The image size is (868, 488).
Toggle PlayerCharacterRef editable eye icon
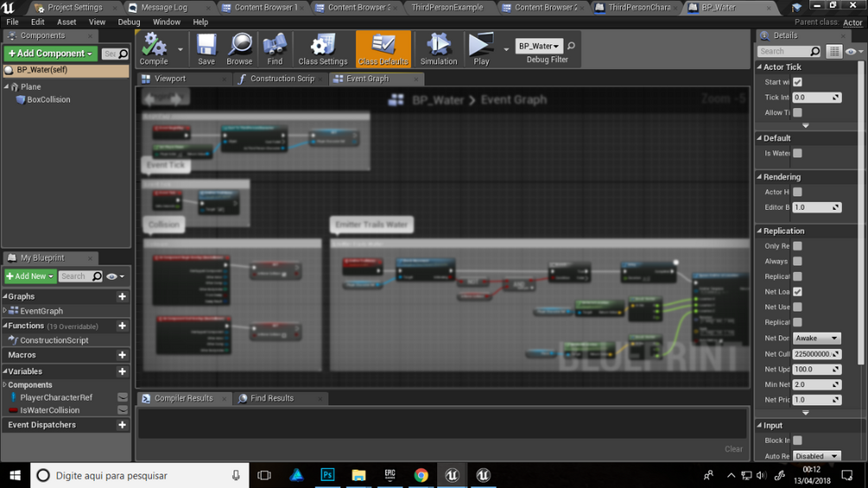[x=123, y=397]
